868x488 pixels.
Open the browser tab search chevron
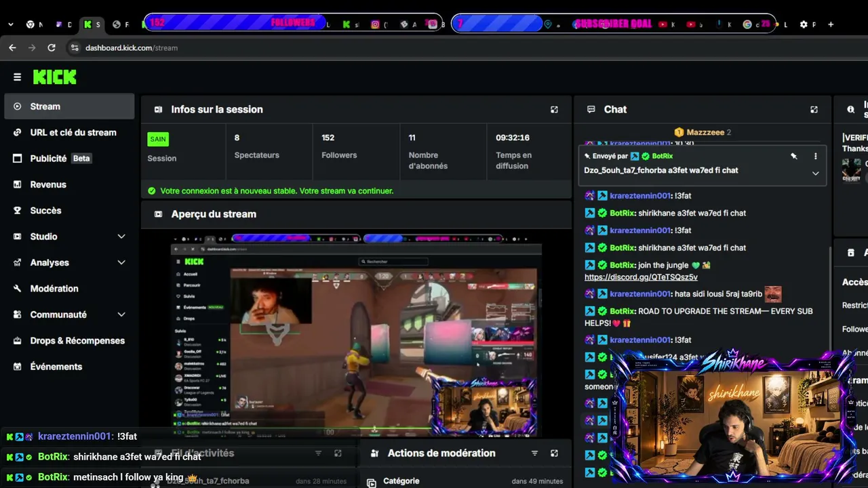[10, 24]
